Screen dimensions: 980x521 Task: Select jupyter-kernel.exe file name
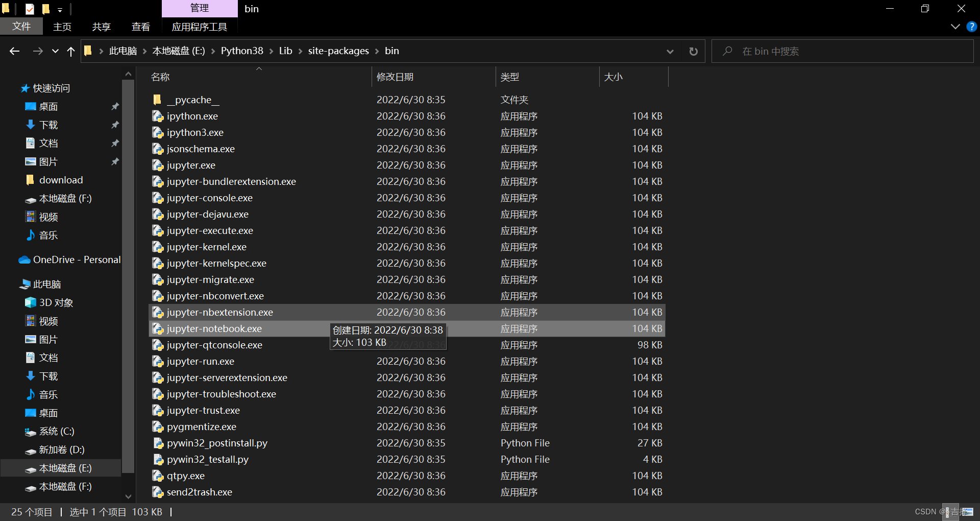pos(207,247)
